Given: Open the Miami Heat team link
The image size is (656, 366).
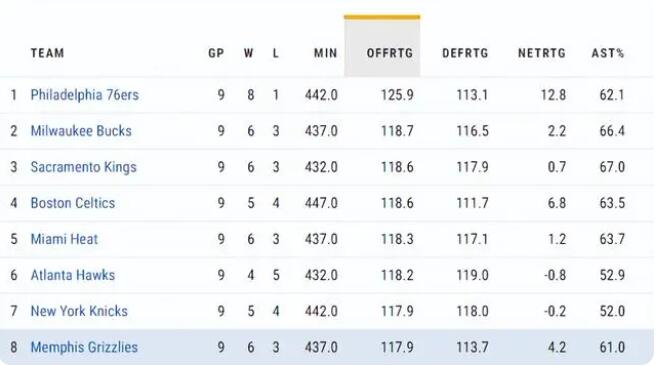Looking at the screenshot, I should tap(64, 239).
